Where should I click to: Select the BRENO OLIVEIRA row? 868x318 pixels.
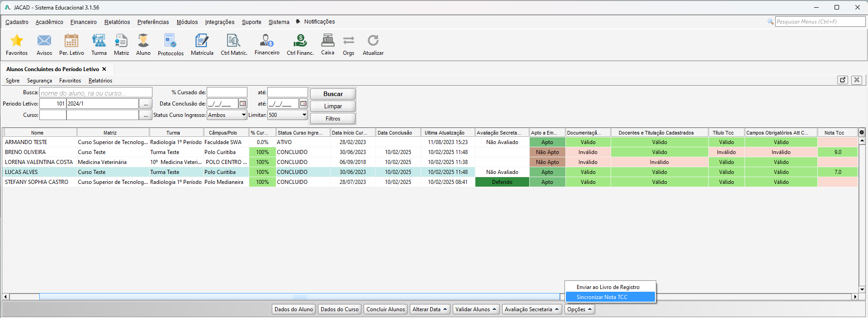click(430, 152)
